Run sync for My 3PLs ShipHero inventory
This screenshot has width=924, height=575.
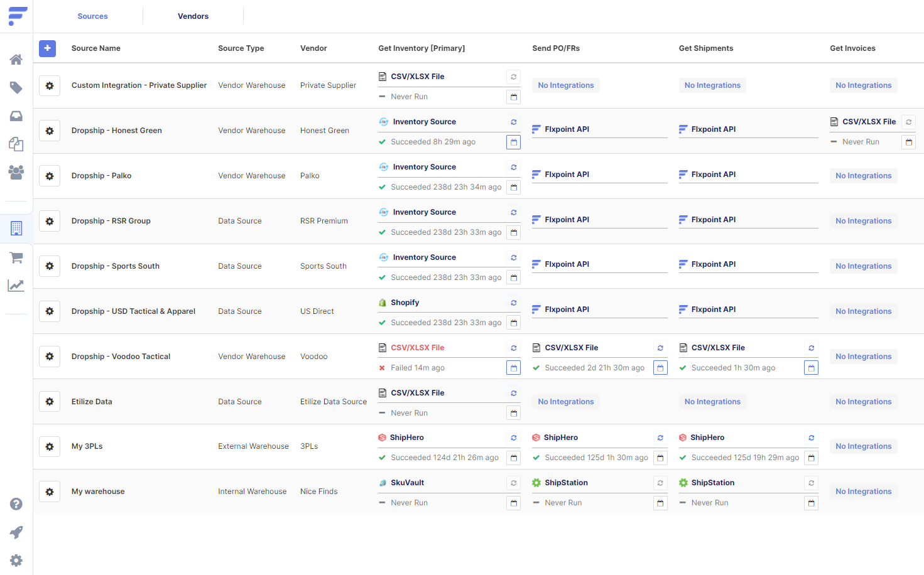514,438
